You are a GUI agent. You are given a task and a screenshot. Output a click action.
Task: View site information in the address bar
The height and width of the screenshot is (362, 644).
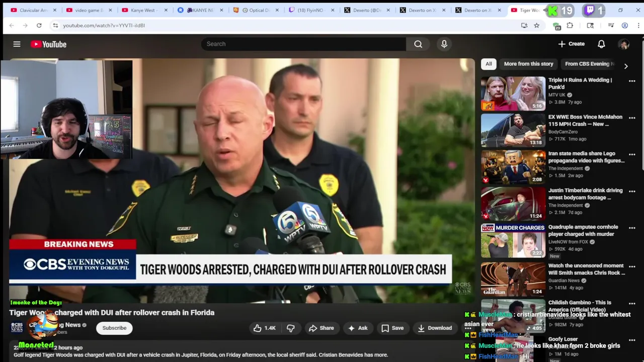(55, 25)
